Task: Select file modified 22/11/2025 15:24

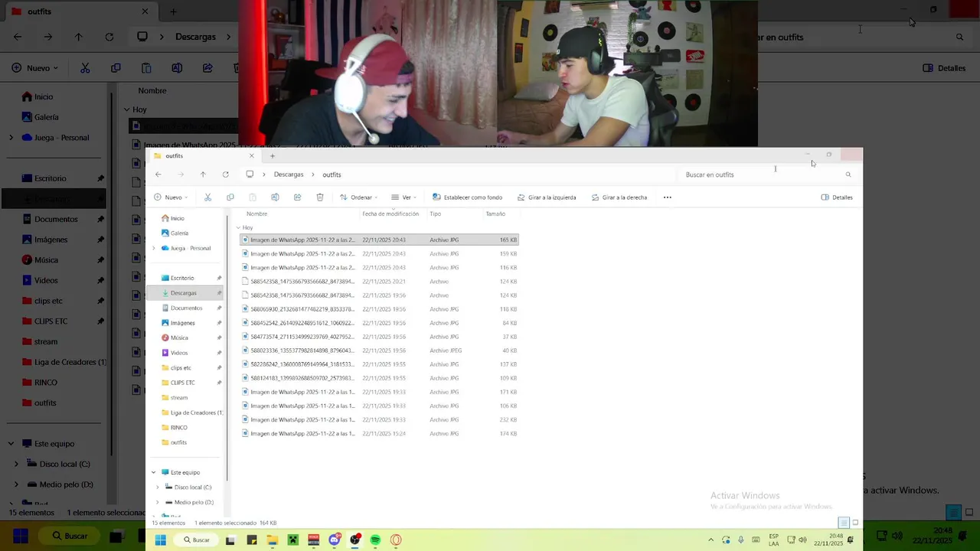Action: click(379, 433)
